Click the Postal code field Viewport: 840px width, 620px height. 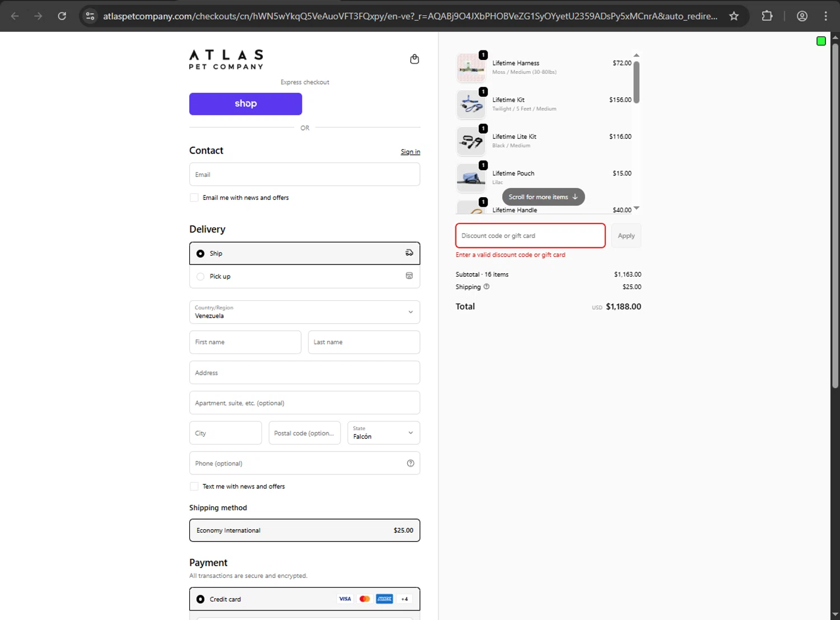coord(305,433)
